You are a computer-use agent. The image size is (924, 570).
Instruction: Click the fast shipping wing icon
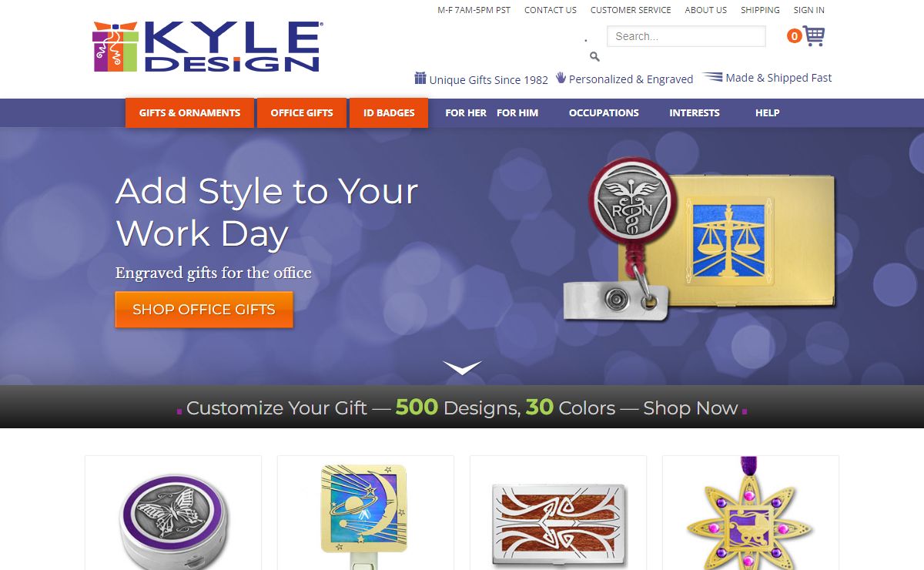712,77
